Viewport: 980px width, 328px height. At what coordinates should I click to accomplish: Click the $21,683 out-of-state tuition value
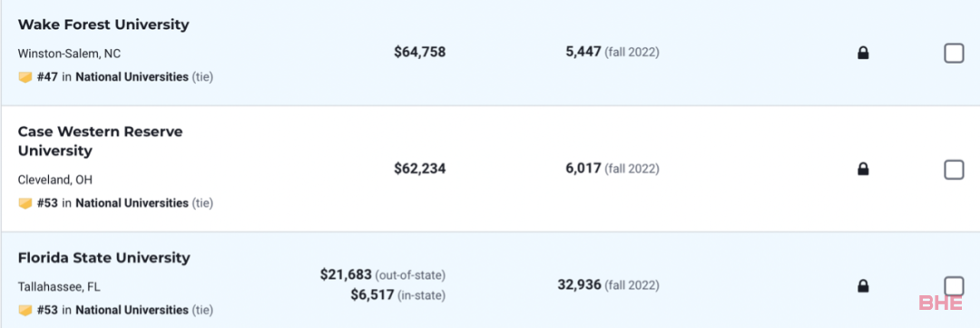(x=347, y=274)
